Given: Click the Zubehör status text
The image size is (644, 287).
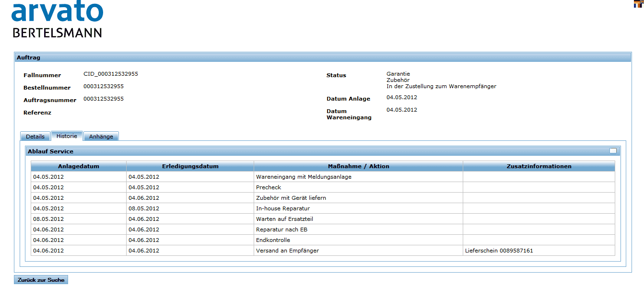Looking at the screenshot, I should [x=398, y=80].
